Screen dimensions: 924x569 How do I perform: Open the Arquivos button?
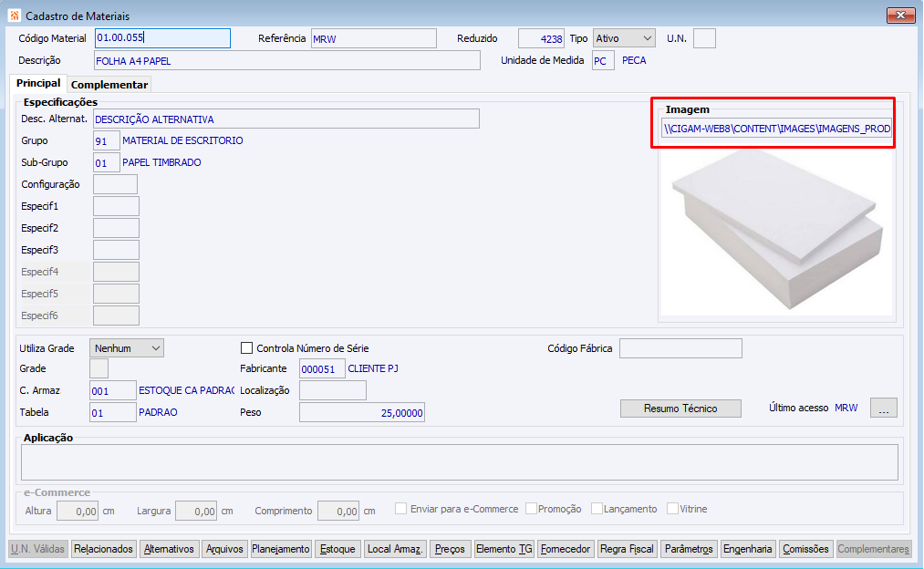tap(224, 549)
